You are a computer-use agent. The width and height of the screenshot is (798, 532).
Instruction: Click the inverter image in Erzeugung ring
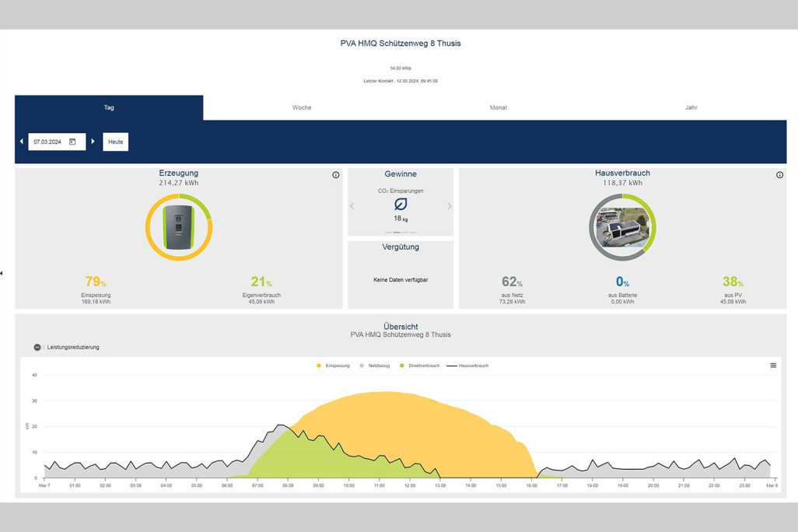click(179, 227)
